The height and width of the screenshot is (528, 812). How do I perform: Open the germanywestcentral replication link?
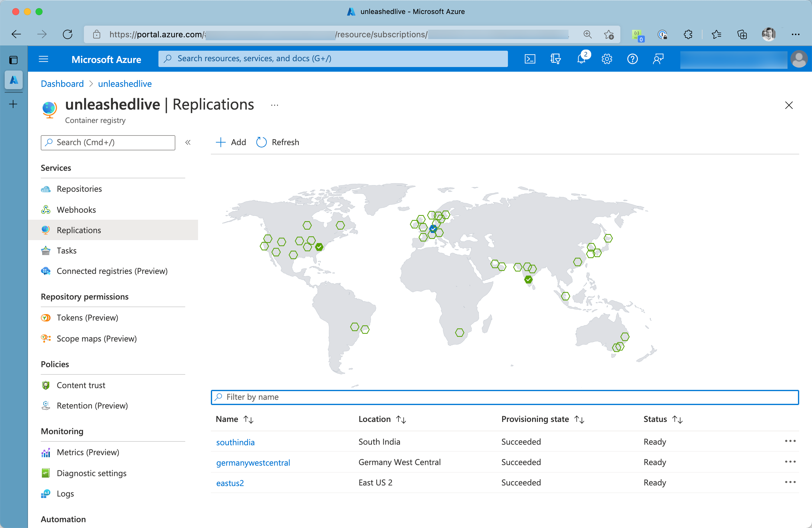coord(253,462)
